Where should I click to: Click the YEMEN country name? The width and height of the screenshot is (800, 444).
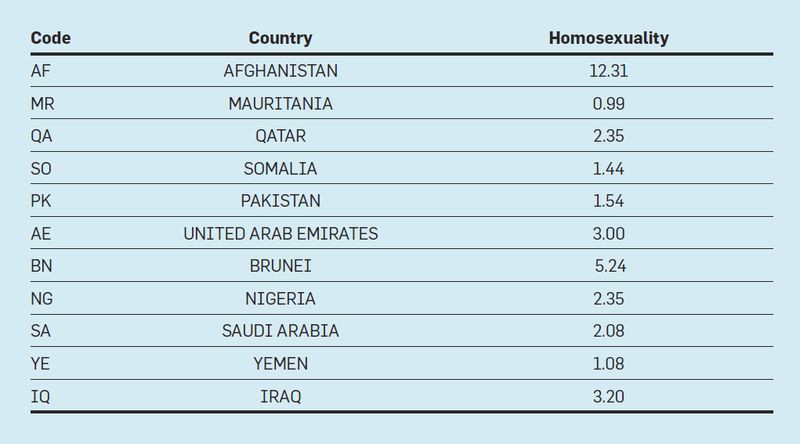pyautogui.click(x=281, y=363)
